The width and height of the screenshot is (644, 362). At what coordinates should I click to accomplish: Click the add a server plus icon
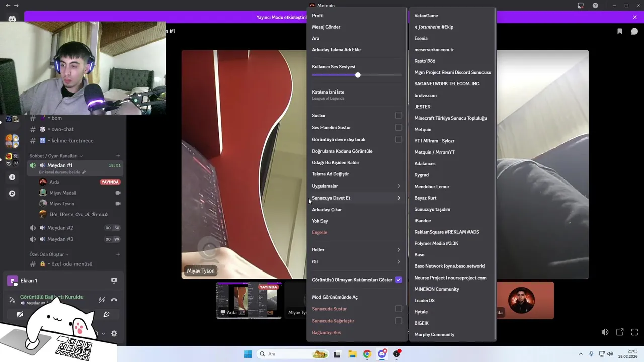point(12,177)
